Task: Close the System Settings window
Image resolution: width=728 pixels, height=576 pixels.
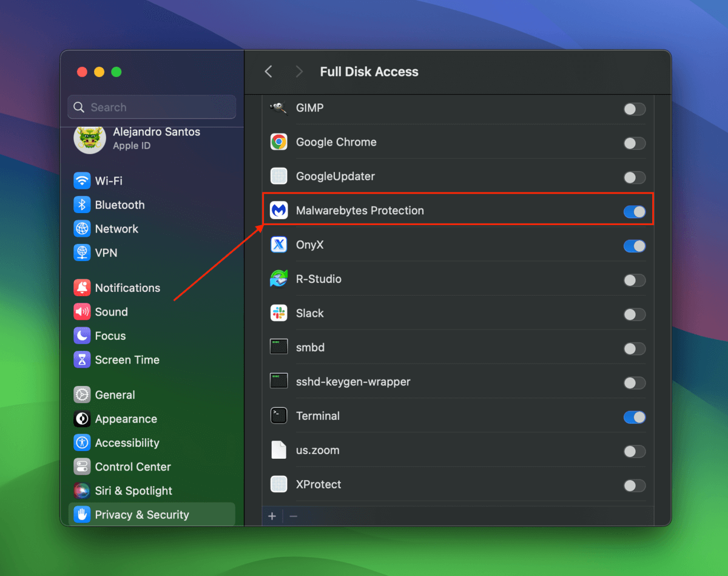Action: [82, 72]
